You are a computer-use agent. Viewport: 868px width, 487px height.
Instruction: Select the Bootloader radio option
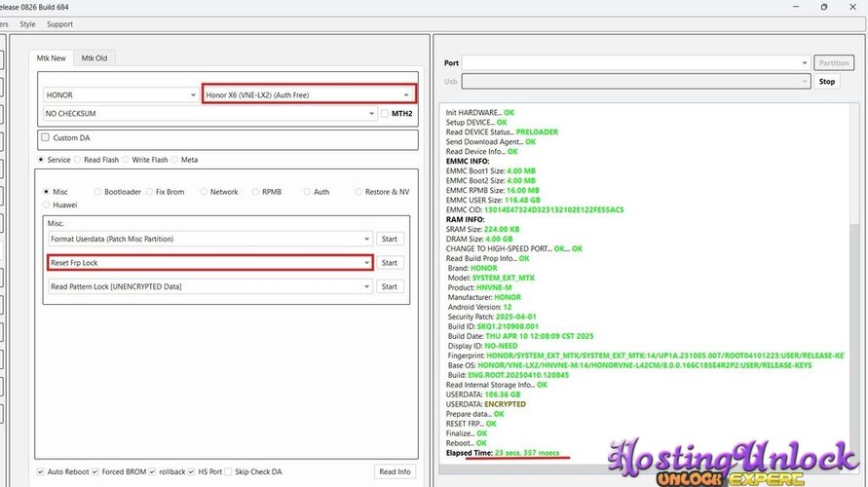pyautogui.click(x=97, y=192)
